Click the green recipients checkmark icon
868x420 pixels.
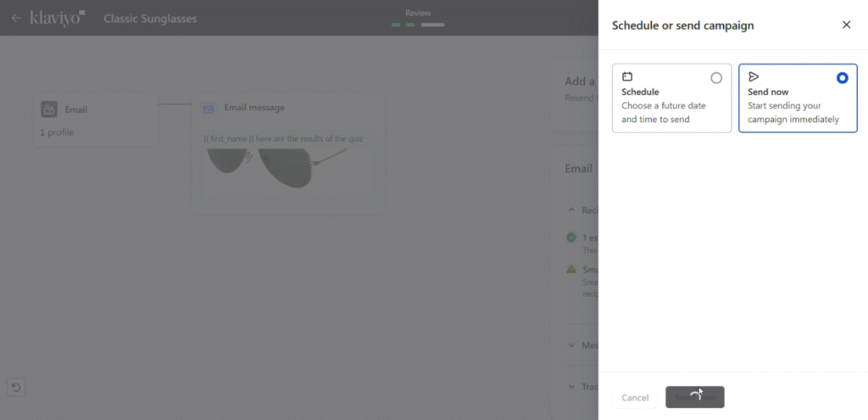tap(571, 238)
